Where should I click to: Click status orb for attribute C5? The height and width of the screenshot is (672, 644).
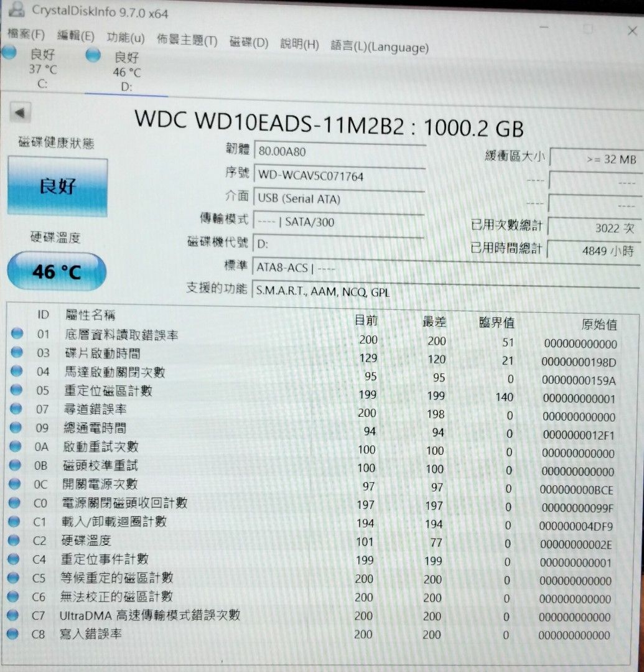[13, 577]
